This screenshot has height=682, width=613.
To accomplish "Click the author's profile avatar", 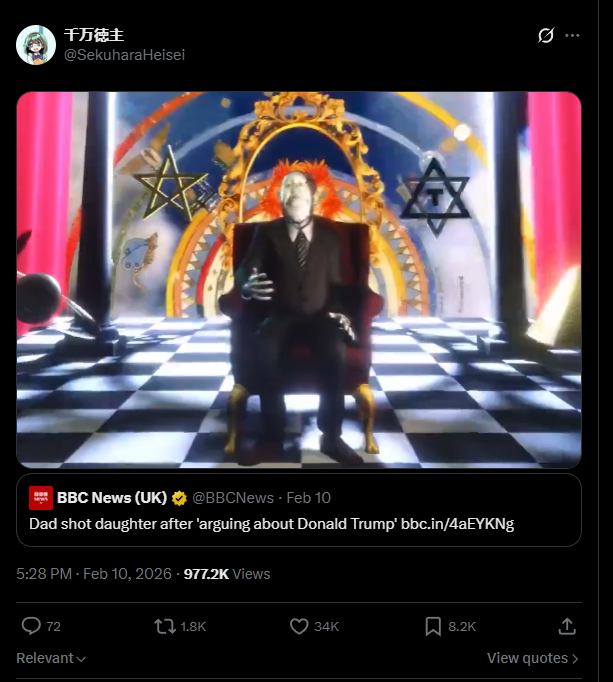I will 36,45.
